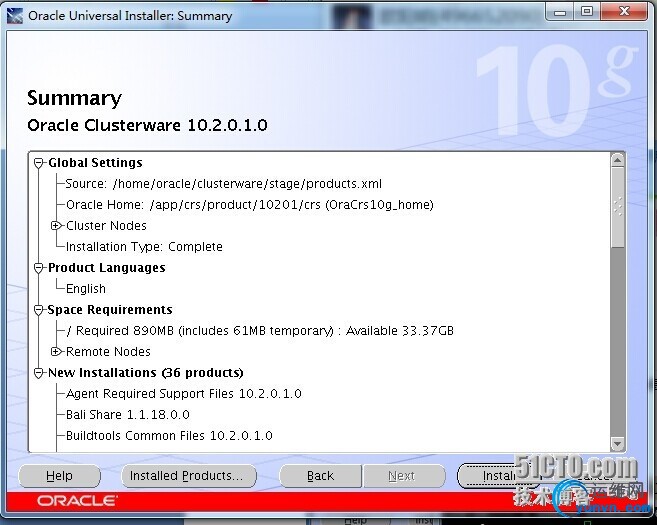Image resolution: width=657 pixels, height=525 pixels.
Task: Select Installation Type: Complete row
Action: click(144, 247)
